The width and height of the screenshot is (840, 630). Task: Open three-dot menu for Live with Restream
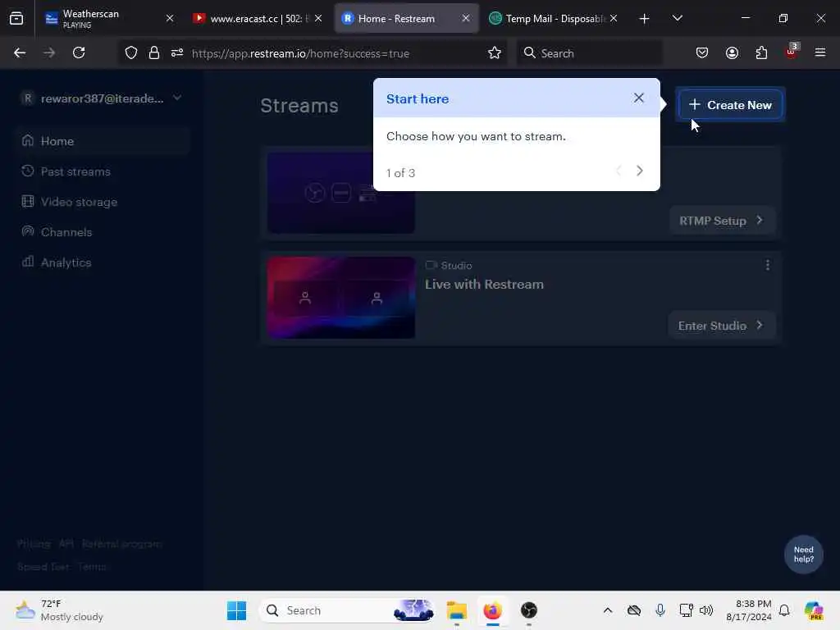pos(768,265)
